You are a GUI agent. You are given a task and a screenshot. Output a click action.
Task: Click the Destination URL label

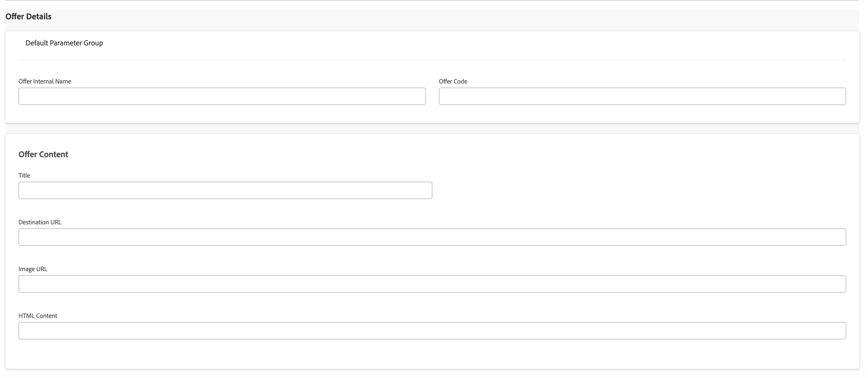(x=40, y=222)
